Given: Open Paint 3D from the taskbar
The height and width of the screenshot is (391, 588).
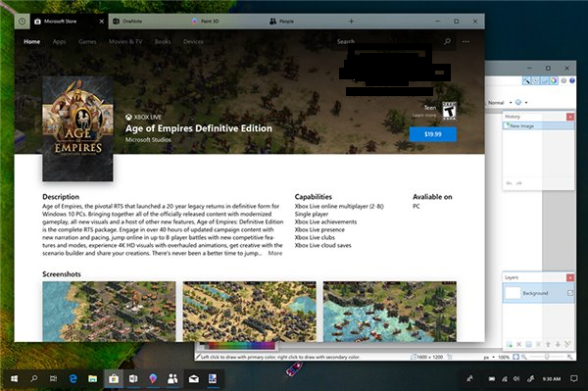Looking at the screenshot, I should pyautogui.click(x=153, y=378).
